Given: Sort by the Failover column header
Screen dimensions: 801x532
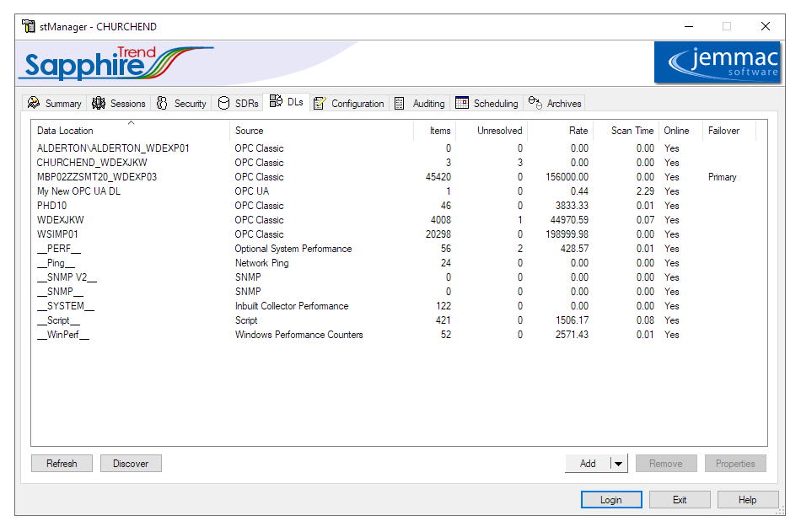Looking at the screenshot, I should pyautogui.click(x=729, y=131).
